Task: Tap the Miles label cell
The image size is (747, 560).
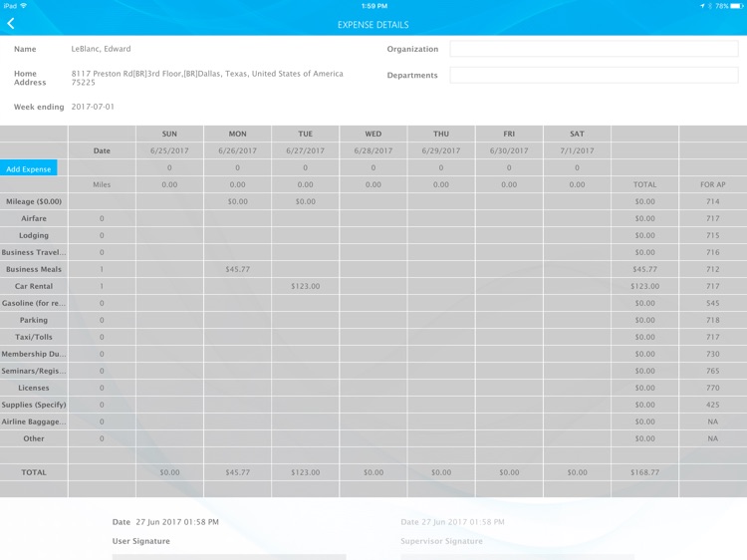Action: (x=102, y=184)
